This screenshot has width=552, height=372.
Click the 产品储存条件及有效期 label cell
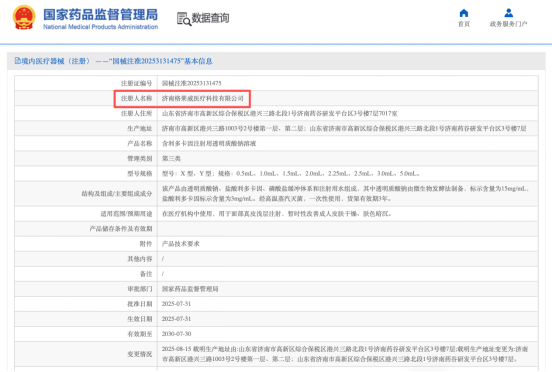86,229
